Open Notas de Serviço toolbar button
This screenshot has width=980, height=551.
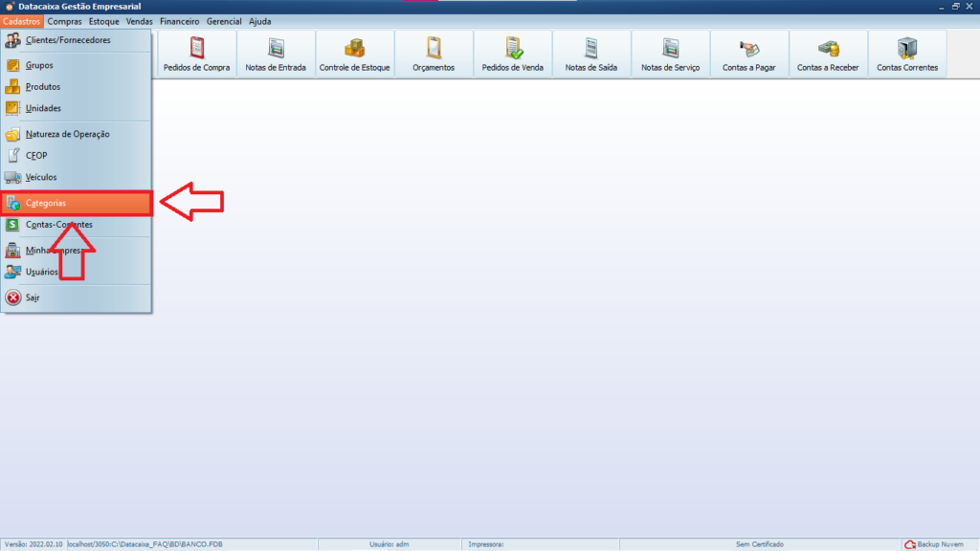pyautogui.click(x=670, y=55)
